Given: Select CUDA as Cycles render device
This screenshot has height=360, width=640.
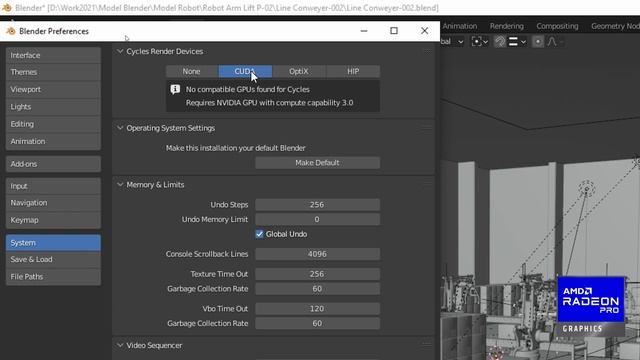Looking at the screenshot, I should pos(245,71).
